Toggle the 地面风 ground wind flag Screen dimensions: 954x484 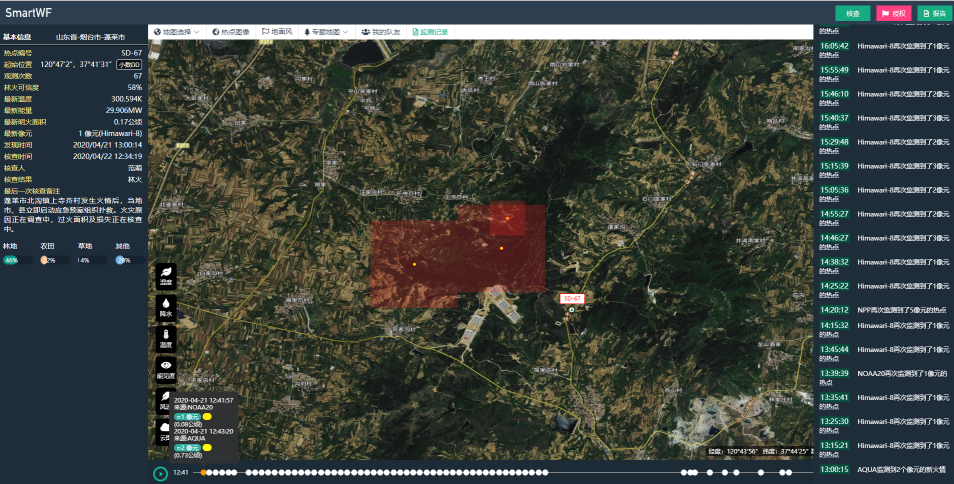pos(278,32)
